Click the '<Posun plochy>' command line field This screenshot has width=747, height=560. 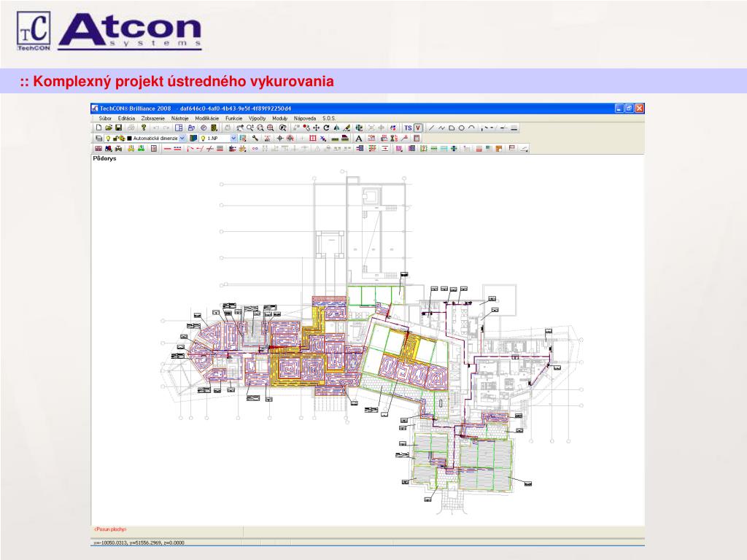117,529
